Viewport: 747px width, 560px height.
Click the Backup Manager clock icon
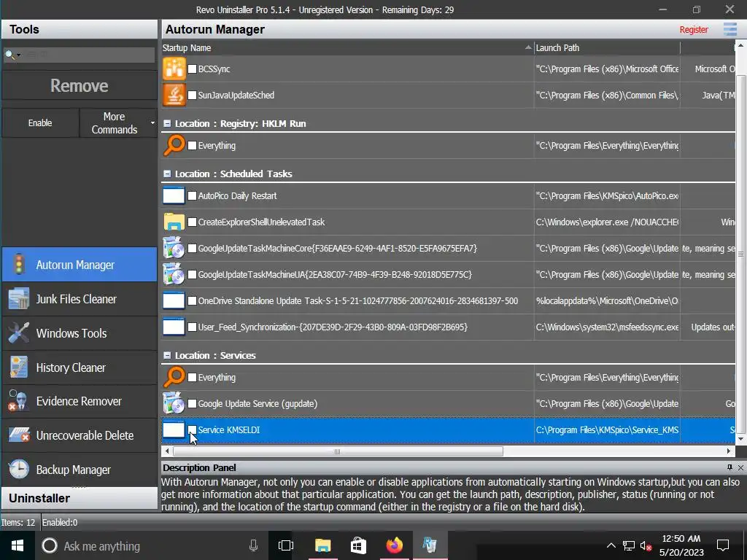[x=18, y=469]
